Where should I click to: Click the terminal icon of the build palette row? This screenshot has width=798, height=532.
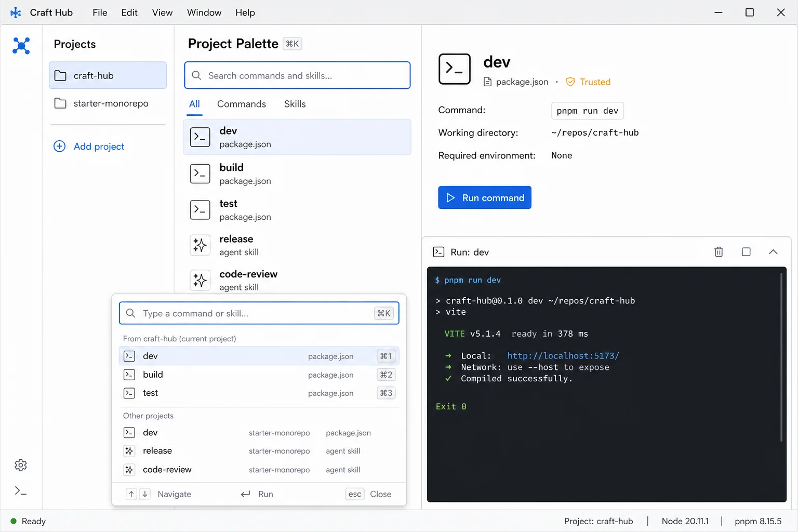pos(200,174)
